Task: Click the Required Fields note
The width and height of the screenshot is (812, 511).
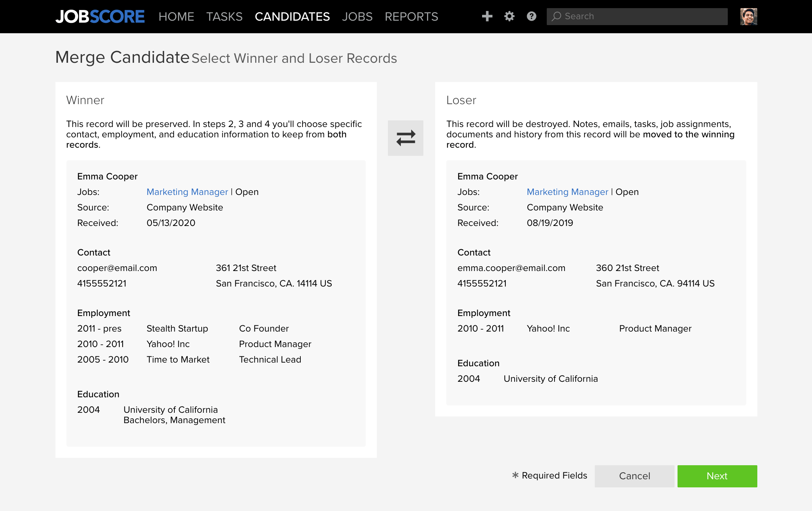Action: (x=550, y=476)
